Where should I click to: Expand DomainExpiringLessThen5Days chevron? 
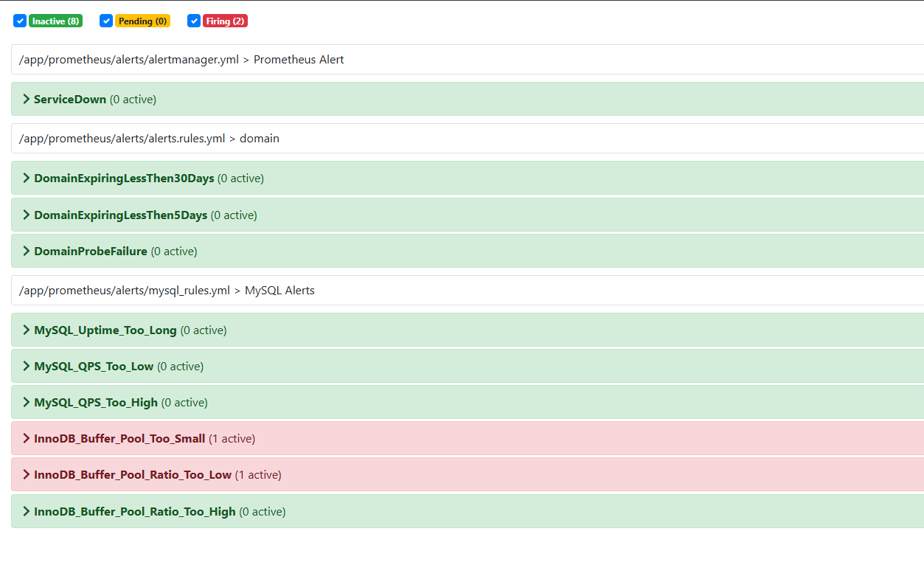click(x=27, y=215)
